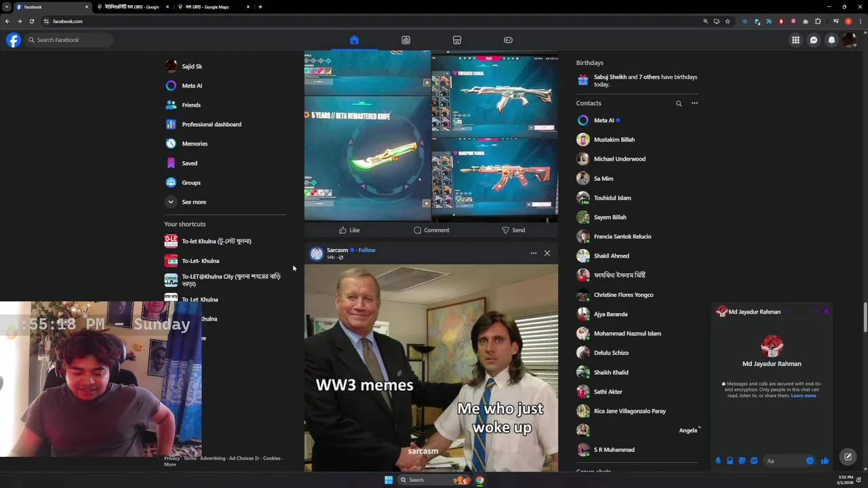Open chat with Christine Flores Yongco
The image size is (868, 488).
[637, 295]
